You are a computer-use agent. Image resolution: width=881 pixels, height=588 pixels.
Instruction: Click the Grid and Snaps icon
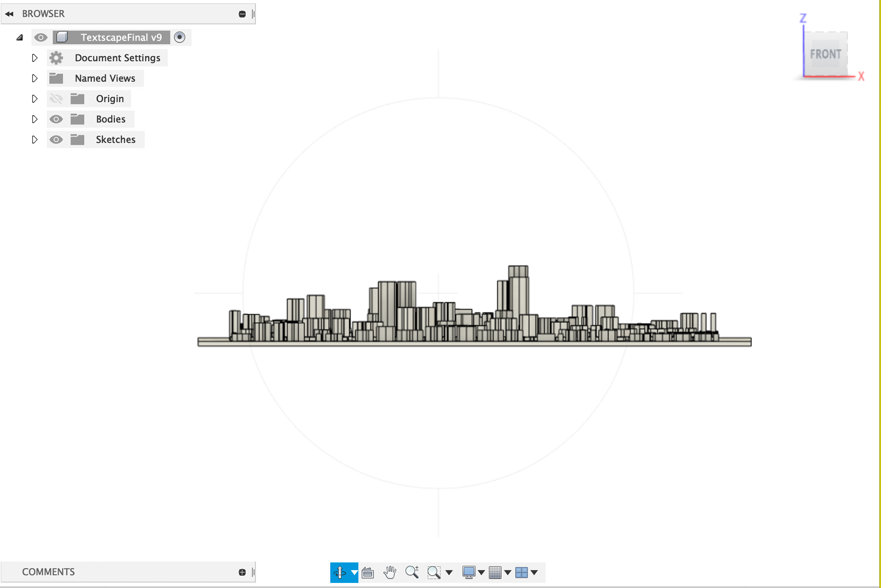point(495,572)
